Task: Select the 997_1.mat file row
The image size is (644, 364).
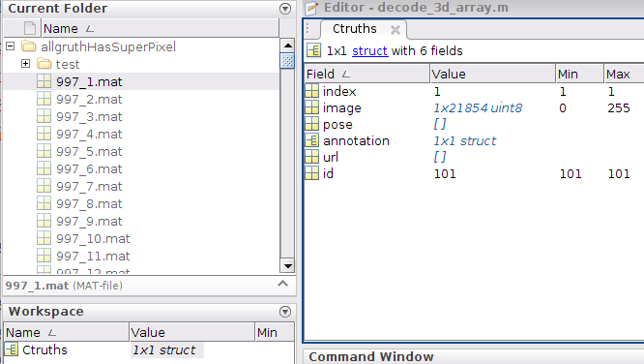Action: click(x=141, y=81)
